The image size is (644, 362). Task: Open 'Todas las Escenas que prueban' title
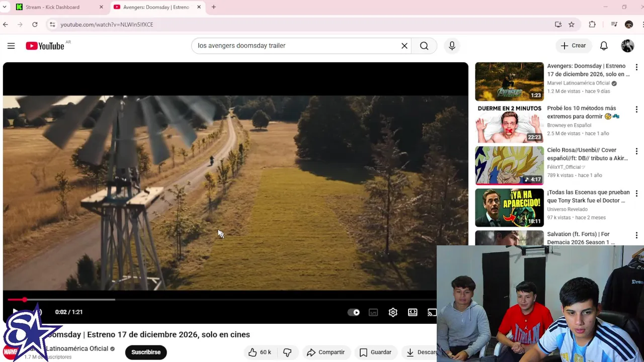coord(588,196)
